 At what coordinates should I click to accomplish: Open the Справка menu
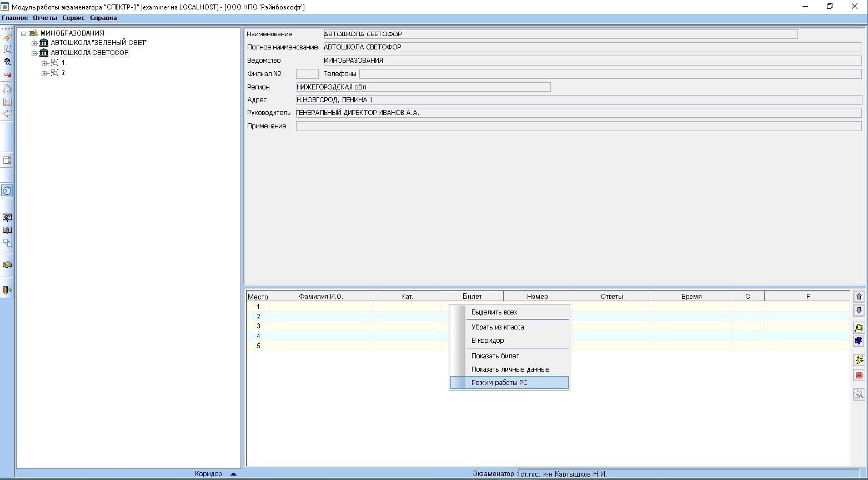click(x=103, y=18)
